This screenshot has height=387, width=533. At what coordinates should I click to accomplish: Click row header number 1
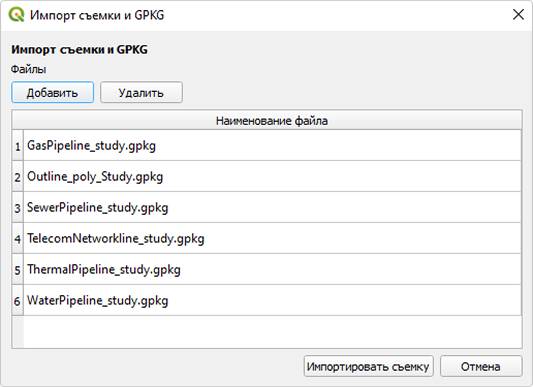(x=18, y=146)
